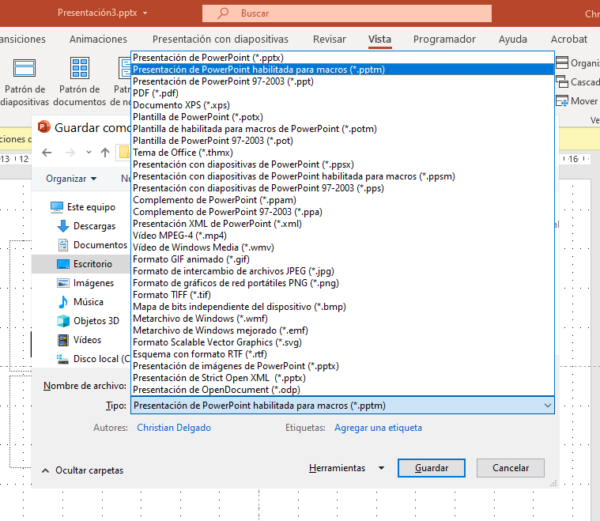Screen dimensions: 600x521
Task: Go back with the left arrow button
Action: point(47,153)
